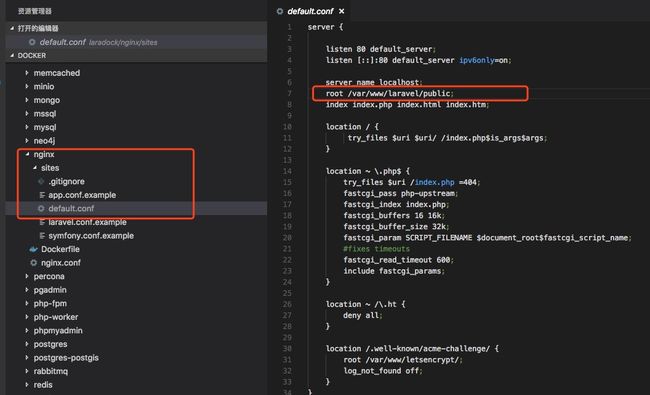Click the ipv6only keyword in the editor
650x395 pixels.
(x=477, y=60)
